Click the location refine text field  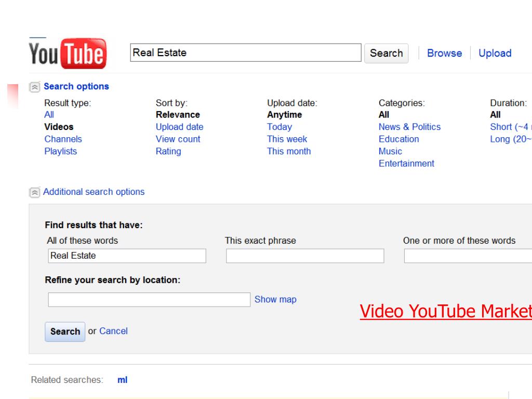pos(149,300)
